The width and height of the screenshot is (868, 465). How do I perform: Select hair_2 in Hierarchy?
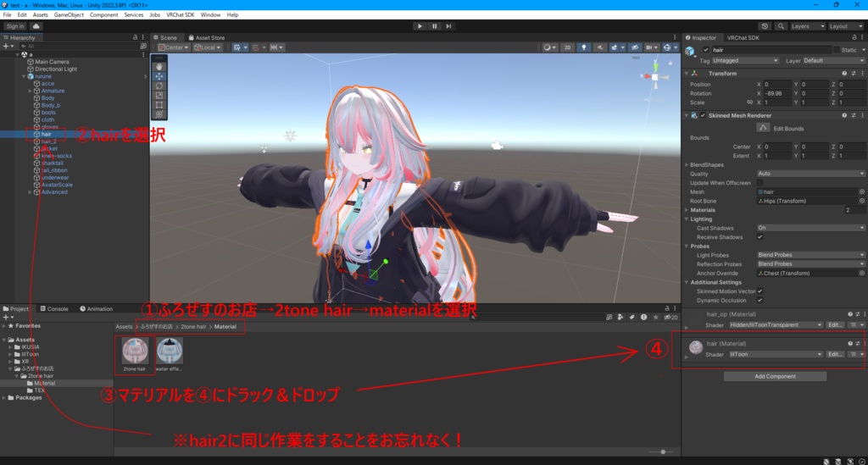pos(48,141)
